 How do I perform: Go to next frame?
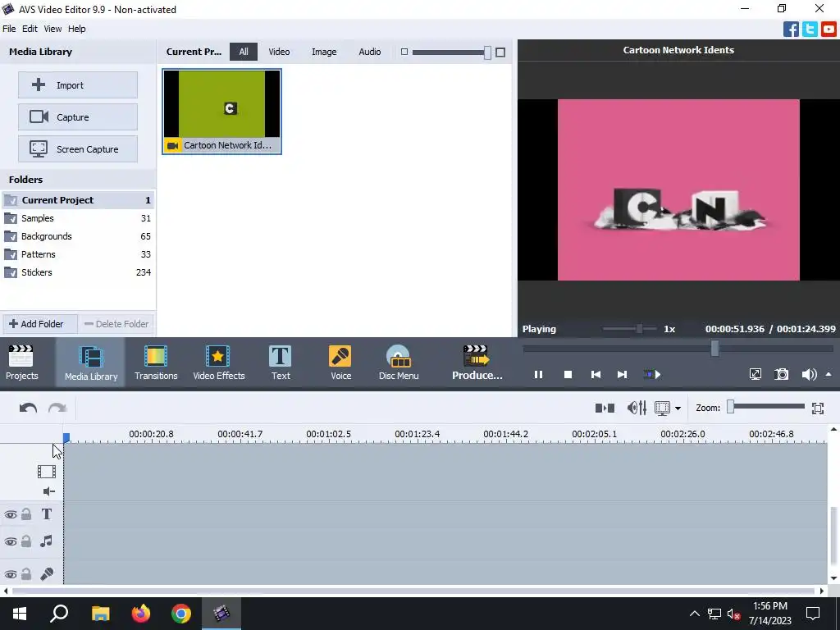[622, 374]
